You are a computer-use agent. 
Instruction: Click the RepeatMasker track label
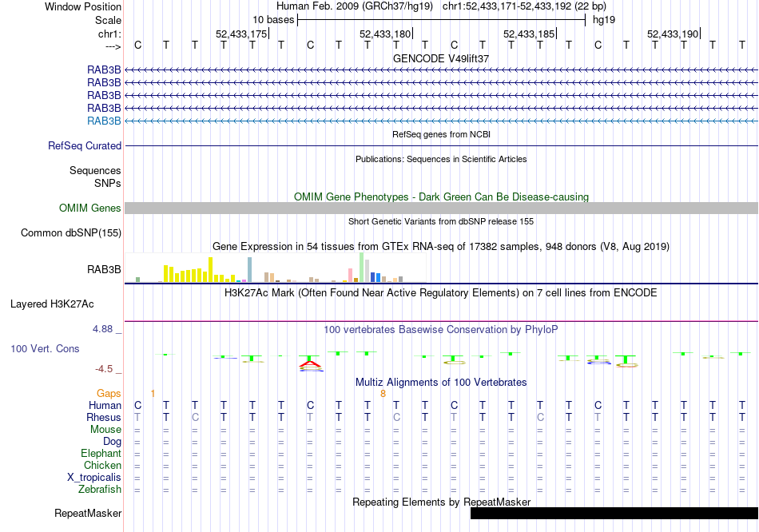click(x=88, y=513)
